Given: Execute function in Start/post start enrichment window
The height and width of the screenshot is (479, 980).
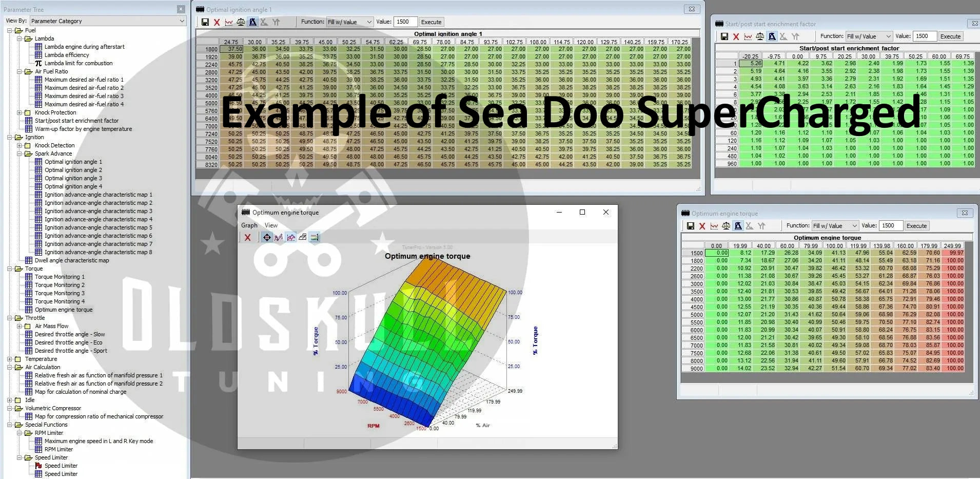Looking at the screenshot, I should [950, 36].
